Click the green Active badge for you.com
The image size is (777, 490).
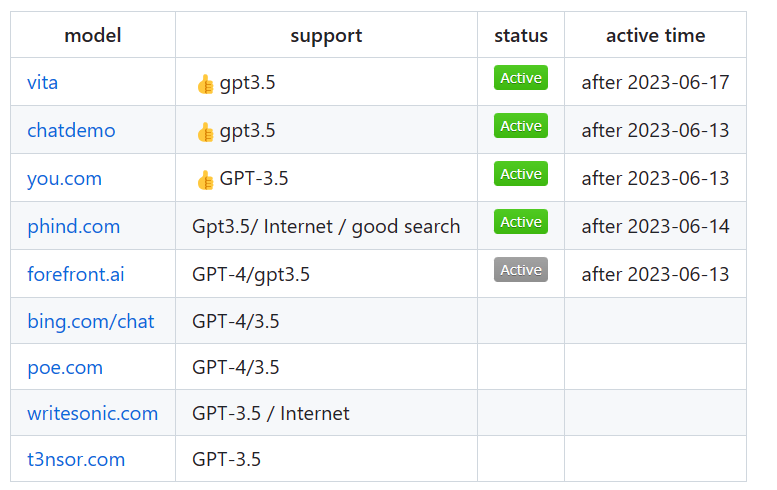pyautogui.click(x=521, y=174)
